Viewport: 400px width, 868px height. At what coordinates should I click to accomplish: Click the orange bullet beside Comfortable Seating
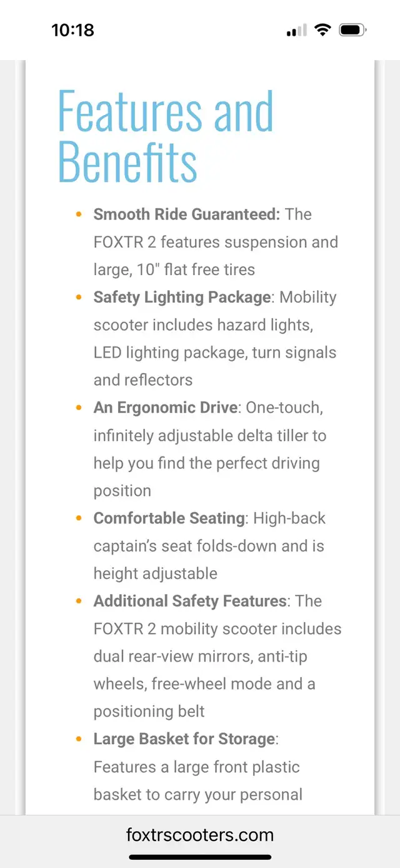pos(79,518)
